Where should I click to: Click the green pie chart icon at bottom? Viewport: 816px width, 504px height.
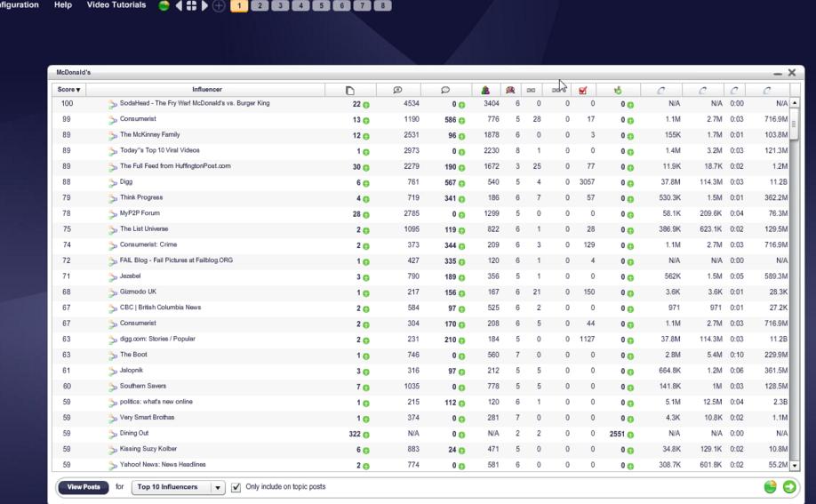(770, 487)
